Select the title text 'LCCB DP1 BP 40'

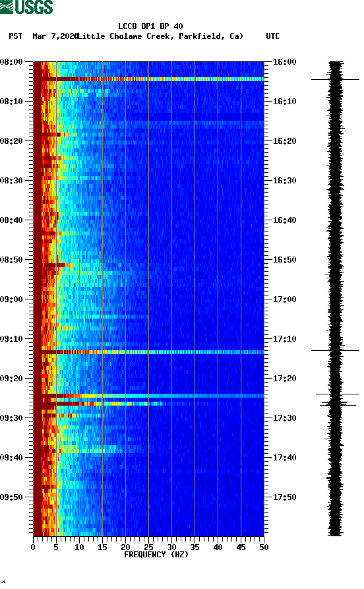point(150,26)
